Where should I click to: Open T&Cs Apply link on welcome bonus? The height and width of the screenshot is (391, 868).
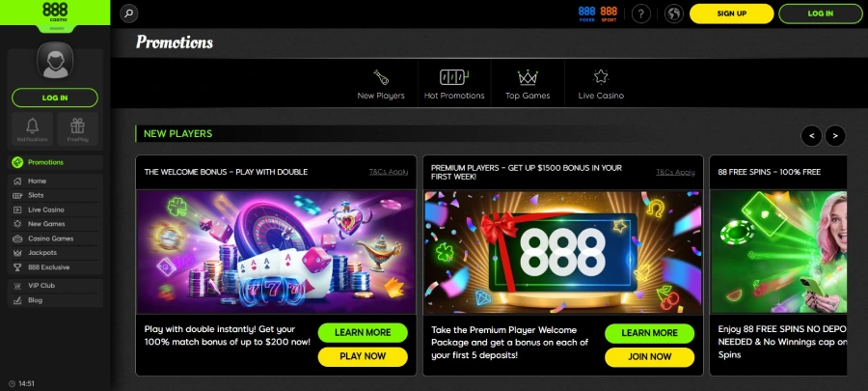389,172
